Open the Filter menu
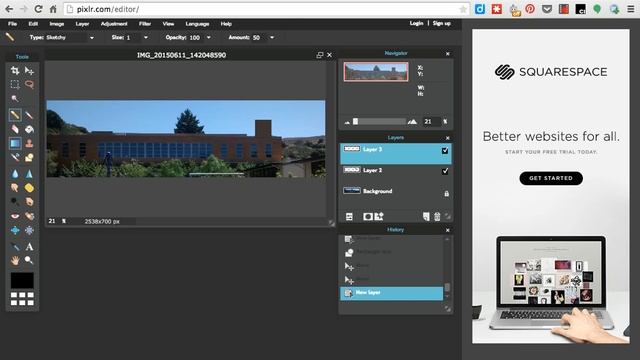640x360 pixels. click(144, 24)
